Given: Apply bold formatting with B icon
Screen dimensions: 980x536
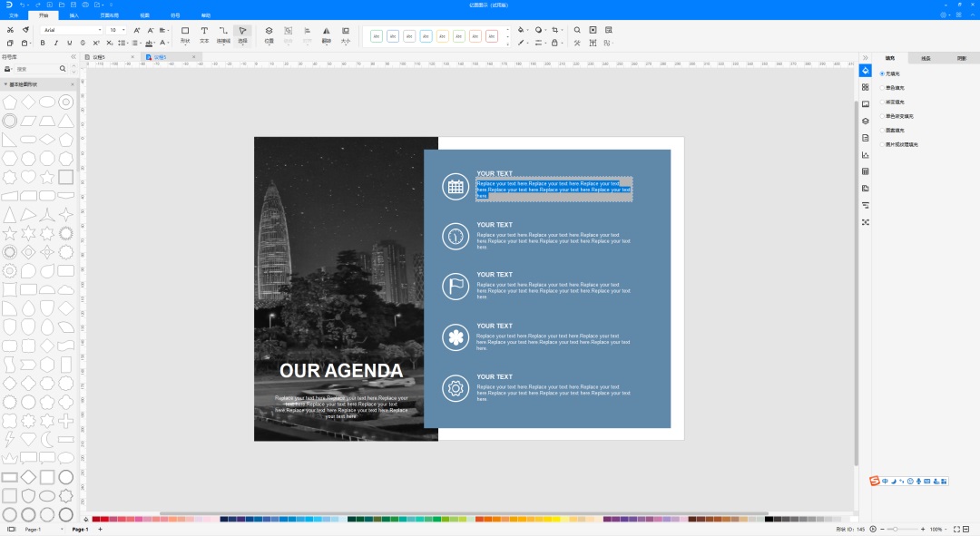Looking at the screenshot, I should pos(43,44).
